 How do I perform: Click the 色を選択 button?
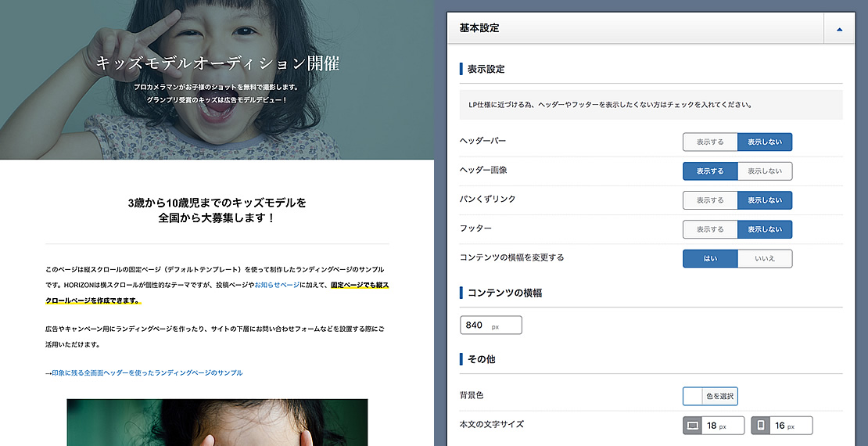[719, 396]
